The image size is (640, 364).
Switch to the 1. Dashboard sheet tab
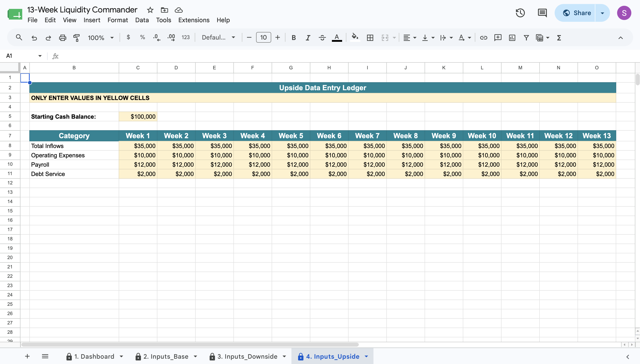click(94, 356)
